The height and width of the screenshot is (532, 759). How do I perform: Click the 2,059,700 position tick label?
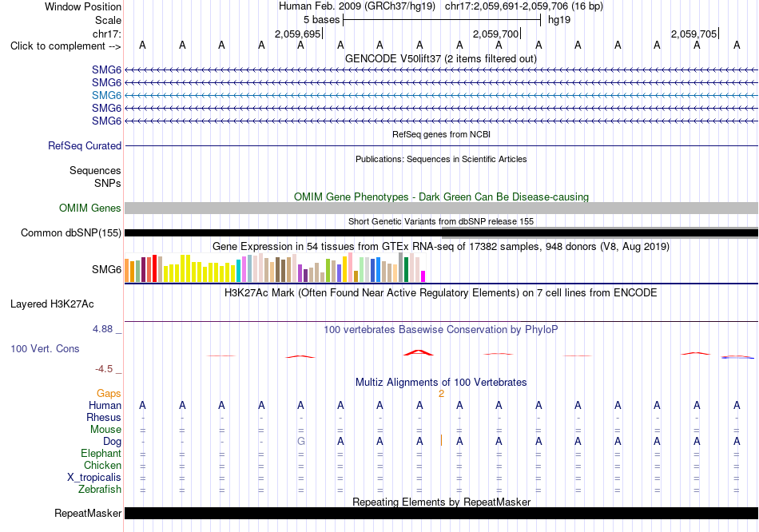pos(495,34)
